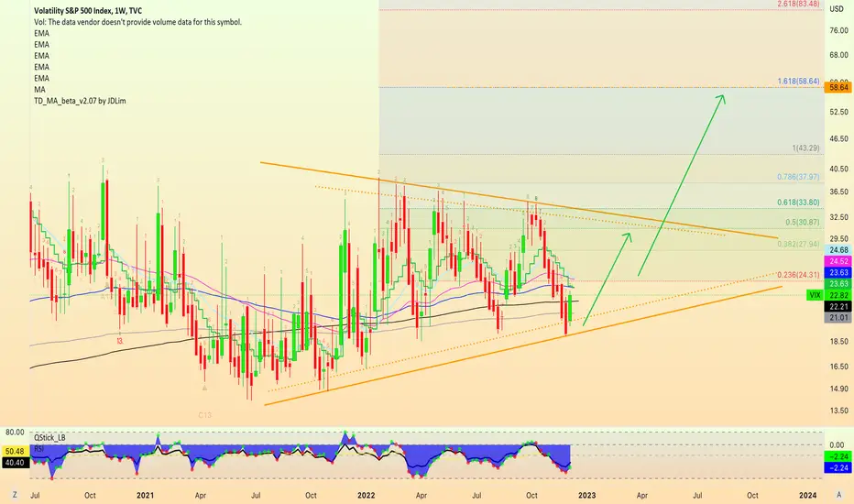Click the green VIX symbol label
The width and height of the screenshot is (854, 504).
(x=815, y=295)
